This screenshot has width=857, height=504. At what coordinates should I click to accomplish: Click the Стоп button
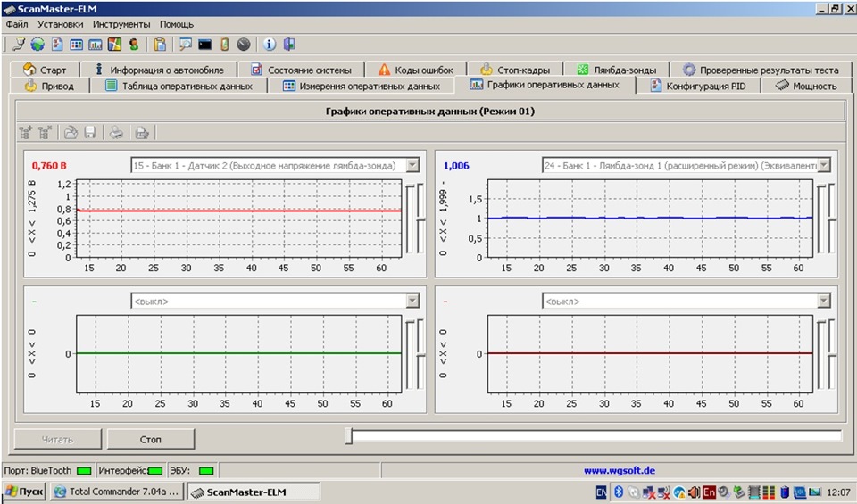pos(150,439)
